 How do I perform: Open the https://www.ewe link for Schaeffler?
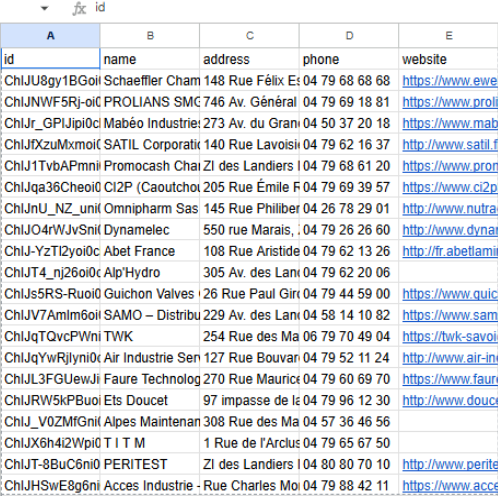point(450,81)
